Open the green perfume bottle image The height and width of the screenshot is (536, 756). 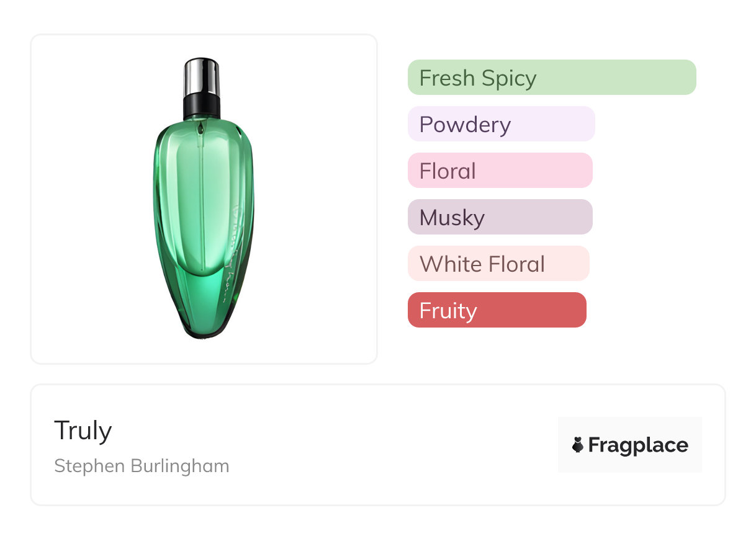pos(203,198)
